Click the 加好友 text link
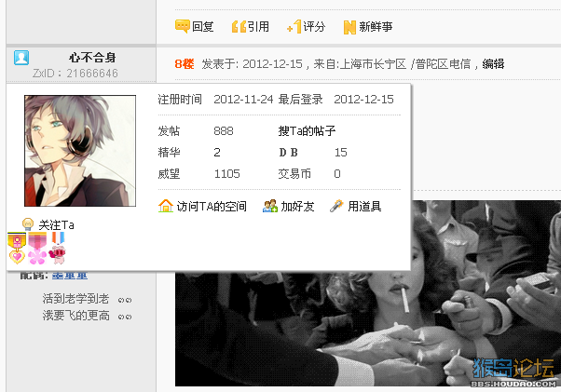The image size is (561, 392). pyautogui.click(x=297, y=206)
